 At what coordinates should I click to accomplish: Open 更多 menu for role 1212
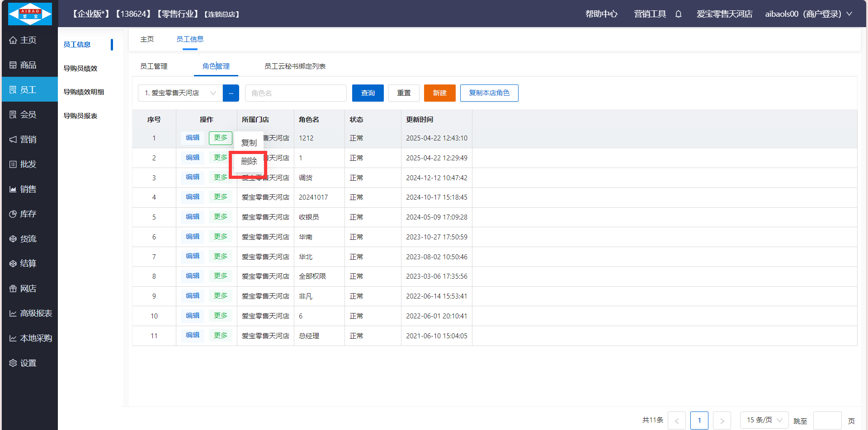coord(221,138)
